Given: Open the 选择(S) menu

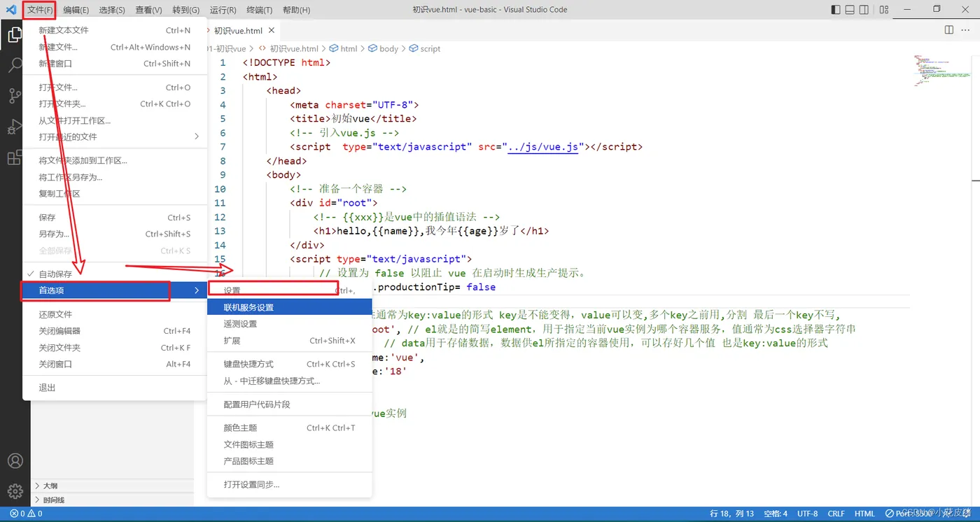Looking at the screenshot, I should pos(112,10).
